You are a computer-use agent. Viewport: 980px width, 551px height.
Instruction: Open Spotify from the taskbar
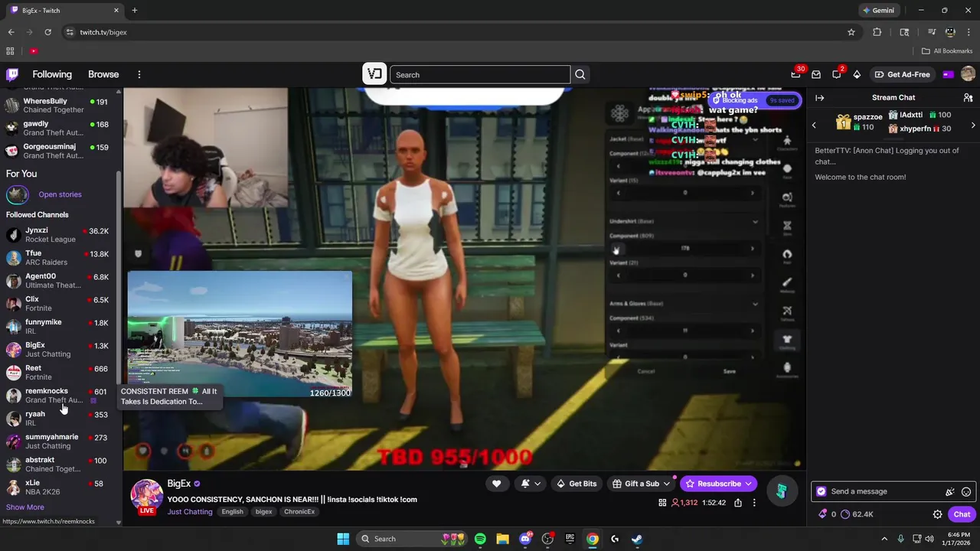pos(480,539)
